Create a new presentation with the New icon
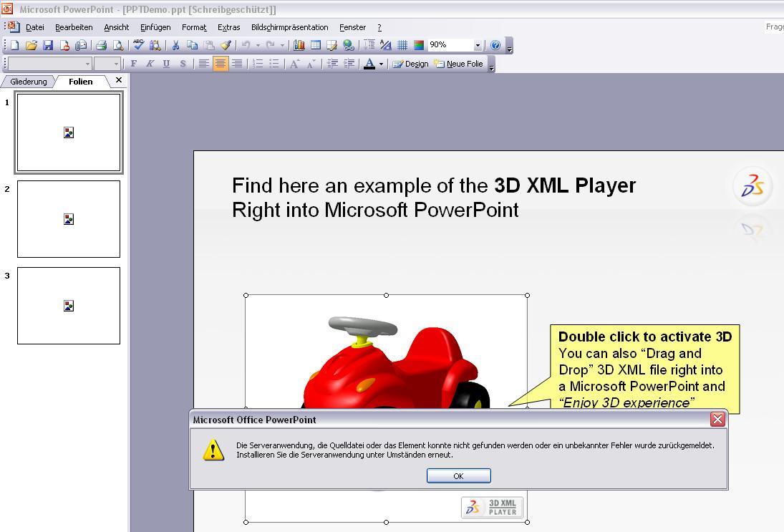784x532 pixels. 14,46
